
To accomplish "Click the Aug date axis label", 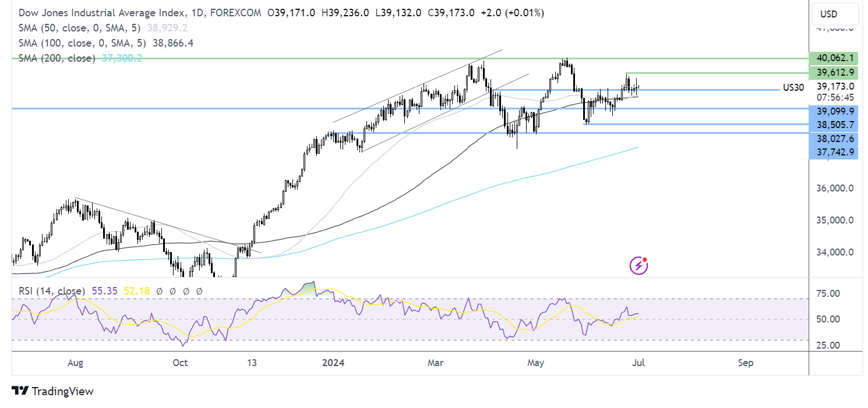I will coord(75,363).
